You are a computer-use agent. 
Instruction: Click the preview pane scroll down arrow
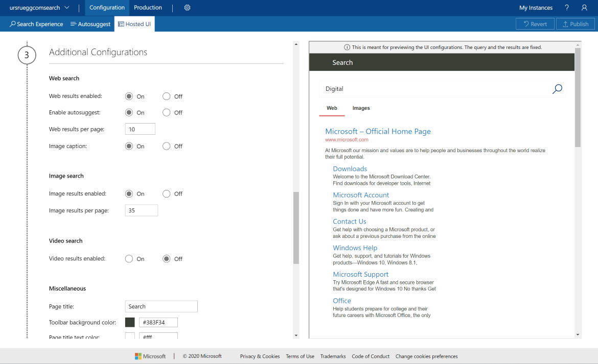(x=578, y=335)
